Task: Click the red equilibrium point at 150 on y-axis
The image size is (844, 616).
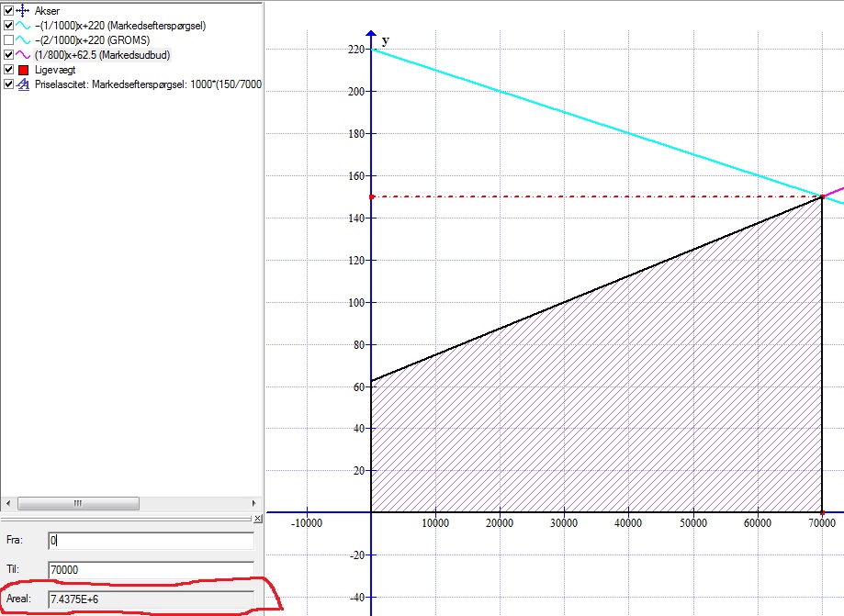Action: 371,196
